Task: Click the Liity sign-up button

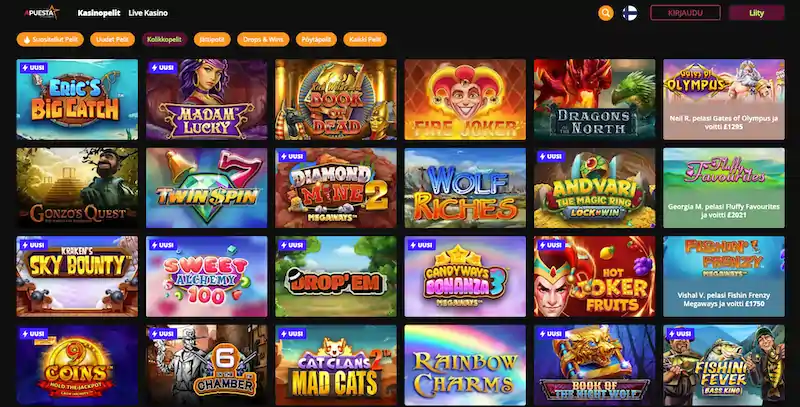Action: pos(757,13)
